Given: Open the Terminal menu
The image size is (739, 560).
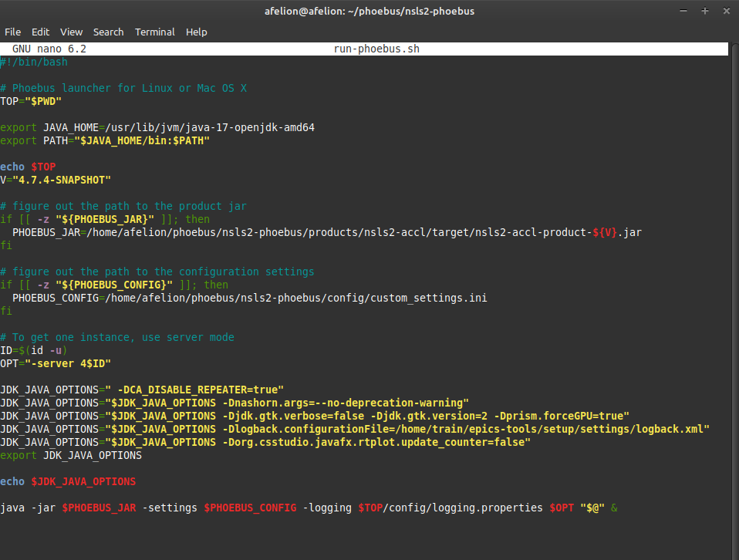Looking at the screenshot, I should point(154,32).
